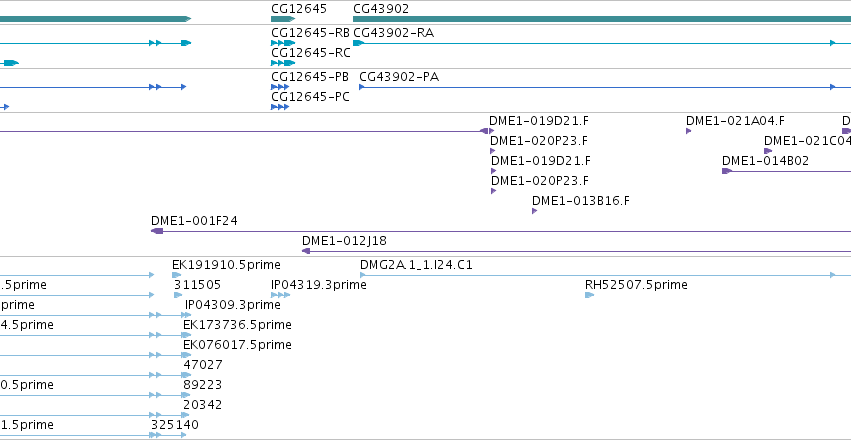This screenshot has height=440, width=851.
Task: Select the CG12645 gene bar
Action: pyautogui.click(x=283, y=19)
